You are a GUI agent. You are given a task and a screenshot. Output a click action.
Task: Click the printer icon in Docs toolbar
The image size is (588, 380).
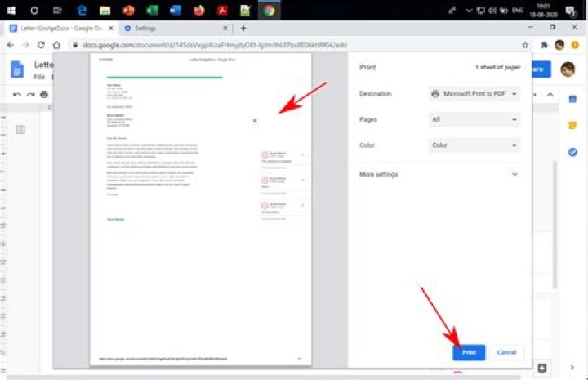pos(44,94)
